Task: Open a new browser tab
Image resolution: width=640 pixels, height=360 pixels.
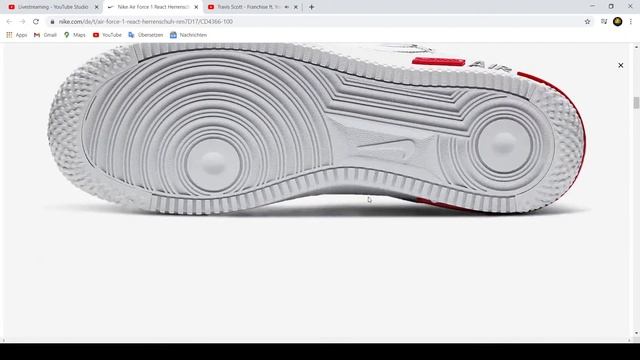Action: pos(311,7)
